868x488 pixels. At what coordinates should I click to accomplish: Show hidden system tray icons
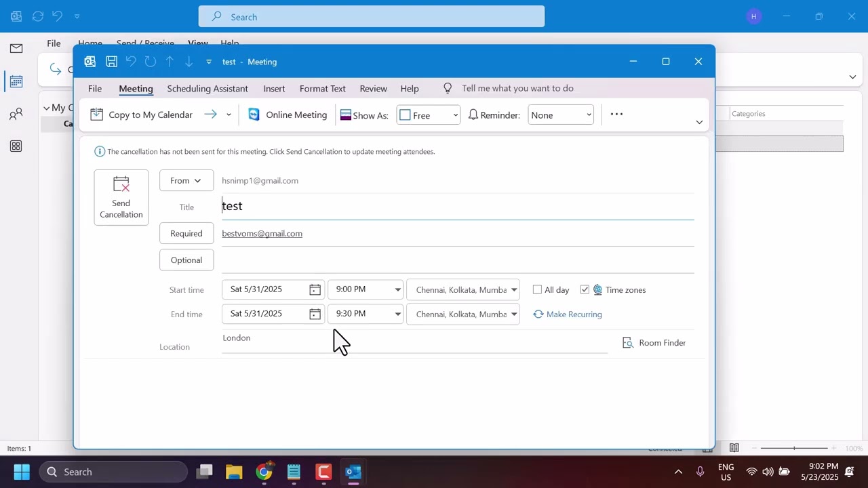(678, 472)
